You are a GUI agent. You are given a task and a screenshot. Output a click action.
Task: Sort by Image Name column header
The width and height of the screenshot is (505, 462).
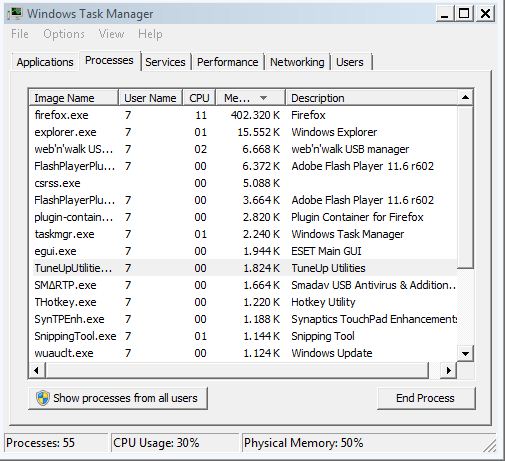[74, 98]
